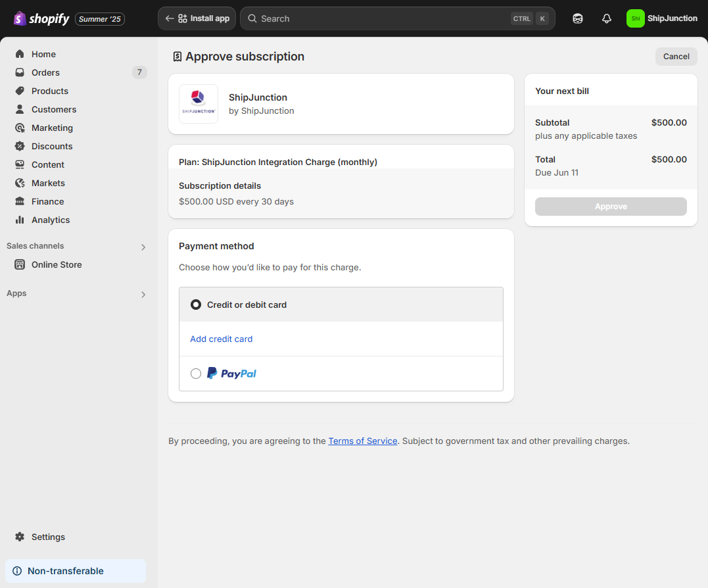
Task: Click the Online Store storefront icon
Action: tap(20, 264)
